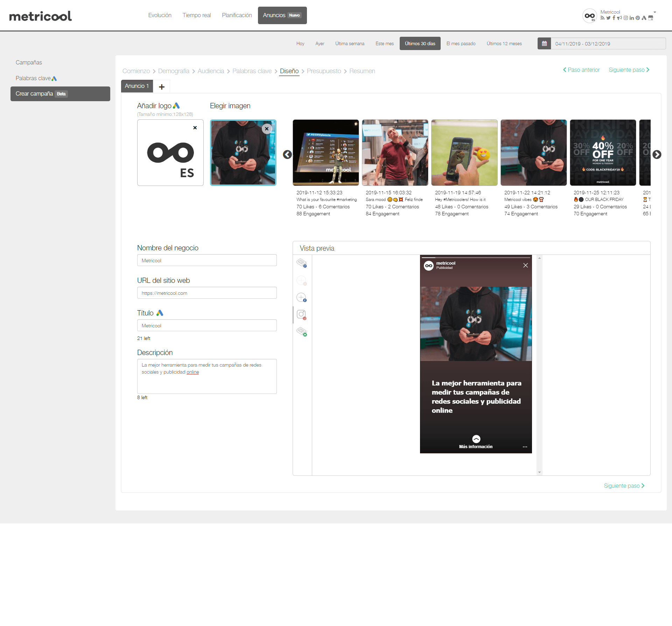Click the Título input field
This screenshot has width=672, height=626.
(x=207, y=326)
